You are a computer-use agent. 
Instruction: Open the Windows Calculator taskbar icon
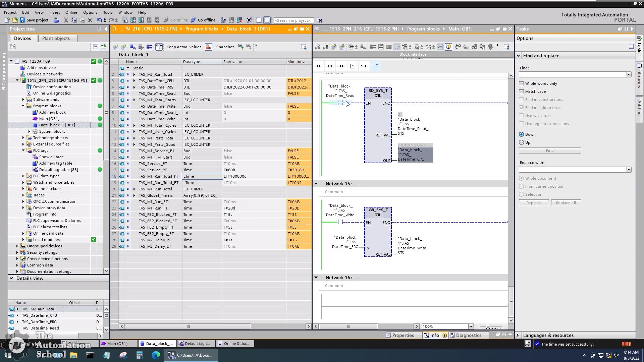click(140, 355)
